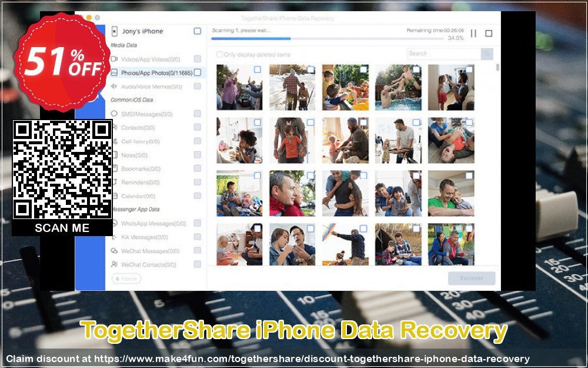The height and width of the screenshot is (368, 588).
Task: Open the child in orange shirt thumbnail
Action: (x=292, y=141)
